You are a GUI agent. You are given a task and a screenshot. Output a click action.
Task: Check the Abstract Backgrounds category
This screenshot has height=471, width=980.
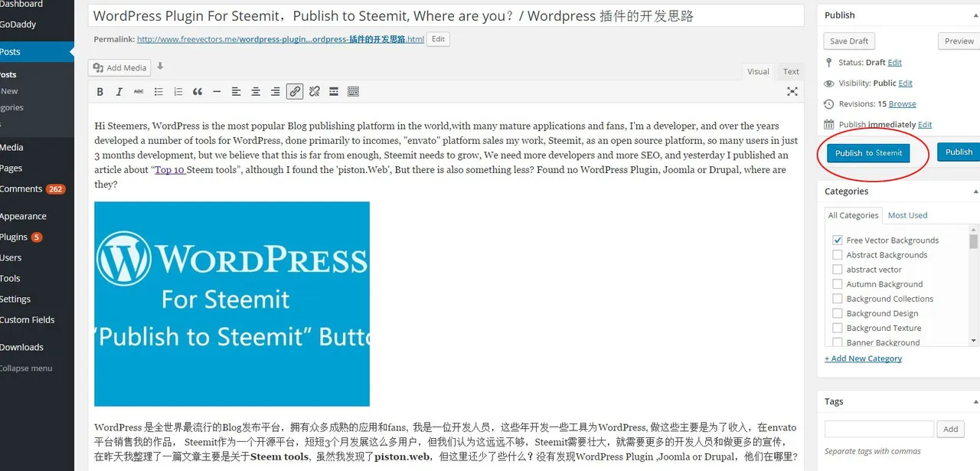point(838,255)
